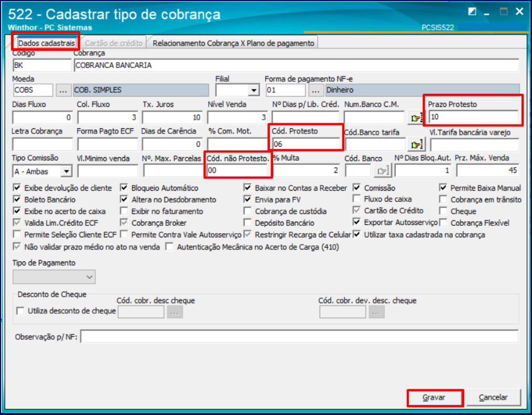Click the Dias Fluxo field
The image size is (532, 415).
click(x=42, y=117)
